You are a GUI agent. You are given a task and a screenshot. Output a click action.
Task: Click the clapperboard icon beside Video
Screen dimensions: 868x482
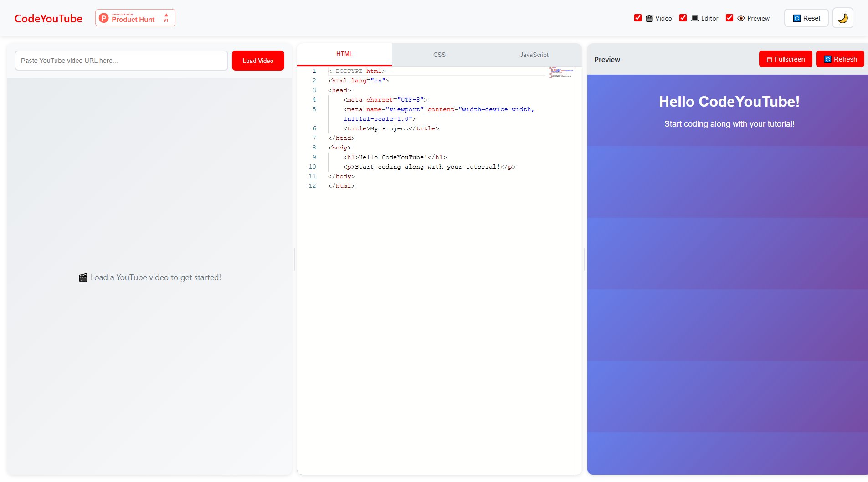tap(649, 18)
